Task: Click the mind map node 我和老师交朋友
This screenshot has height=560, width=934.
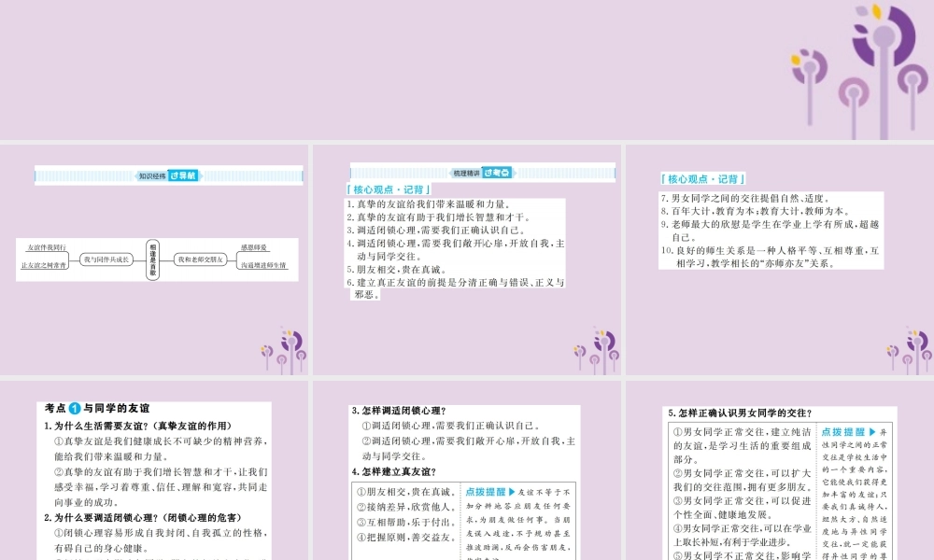Action: coord(201,259)
